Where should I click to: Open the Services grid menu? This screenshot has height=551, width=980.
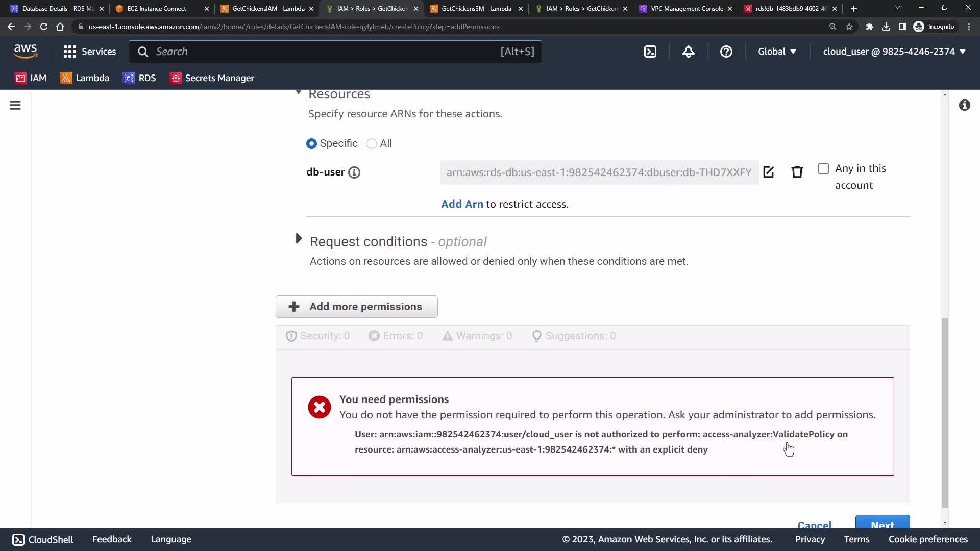coord(89,52)
